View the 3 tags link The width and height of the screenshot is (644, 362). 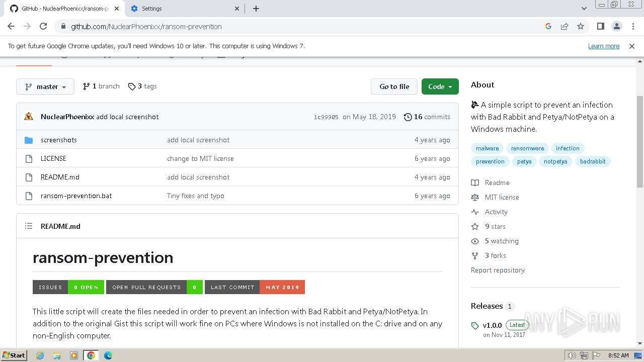[x=142, y=86]
